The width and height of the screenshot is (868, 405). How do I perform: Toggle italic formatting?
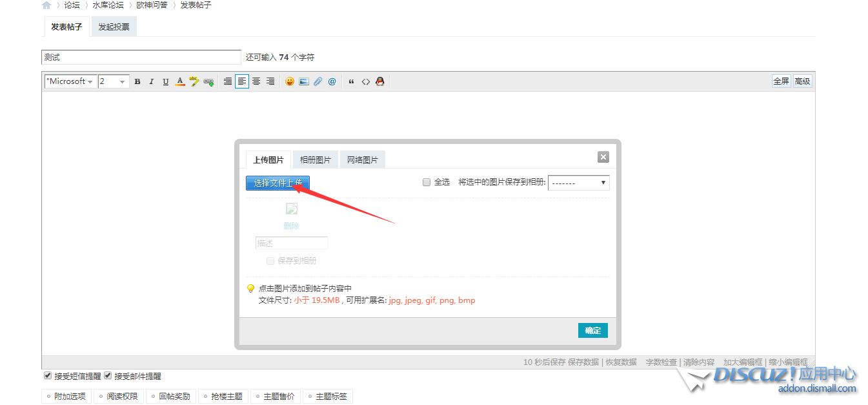[152, 81]
